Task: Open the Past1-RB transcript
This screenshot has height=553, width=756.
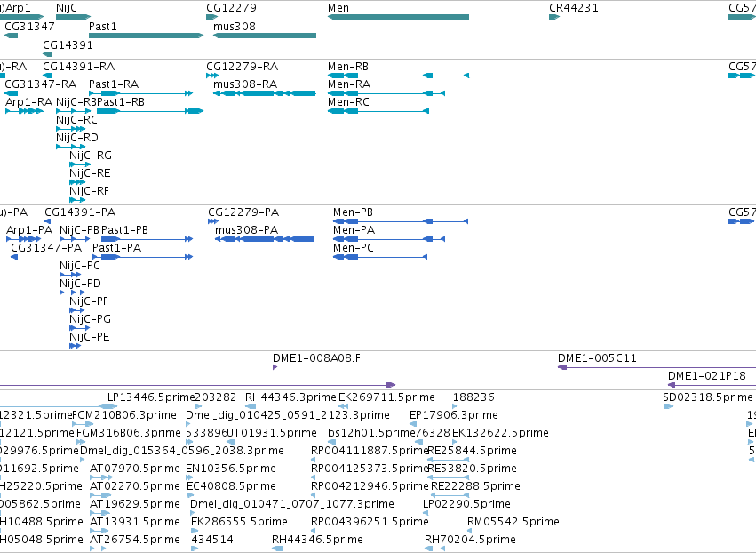Action: (150, 111)
